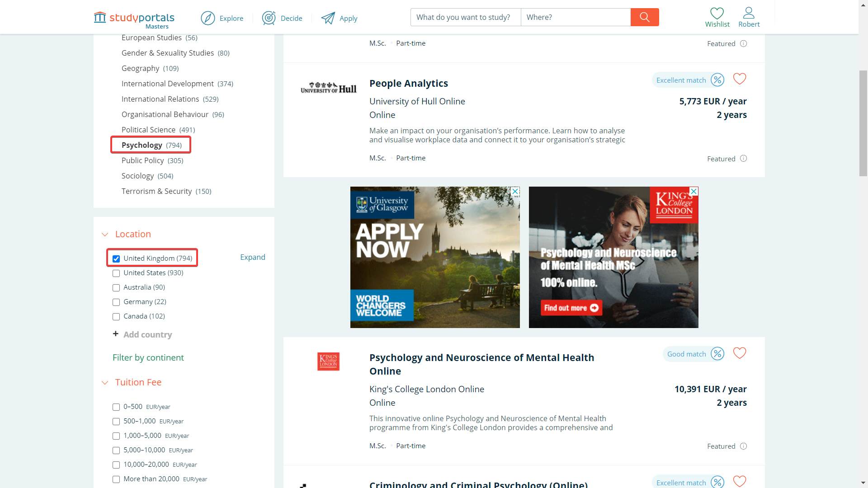Open Filter by continent option
Image resolution: width=868 pixels, height=488 pixels.
(148, 357)
